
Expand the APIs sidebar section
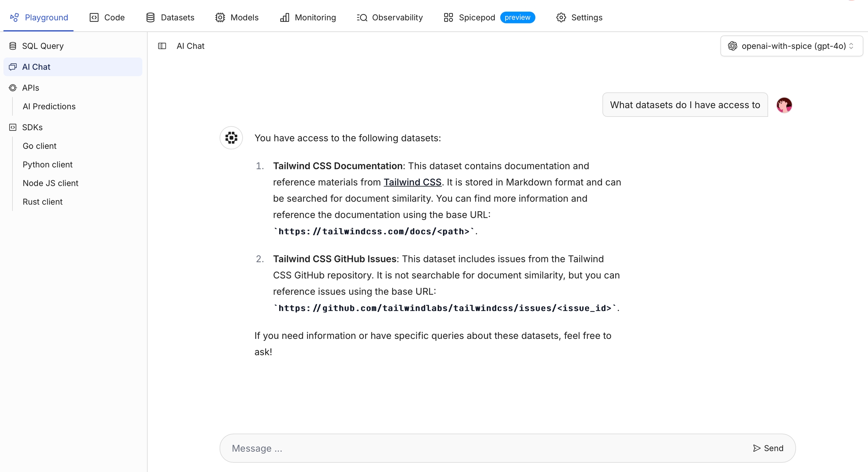pos(31,87)
